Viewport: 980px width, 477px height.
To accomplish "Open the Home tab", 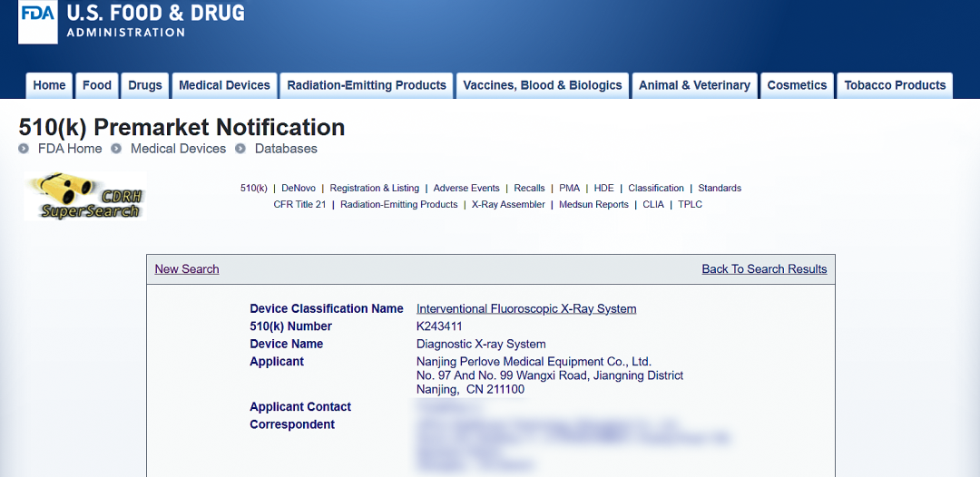I will coord(49,85).
